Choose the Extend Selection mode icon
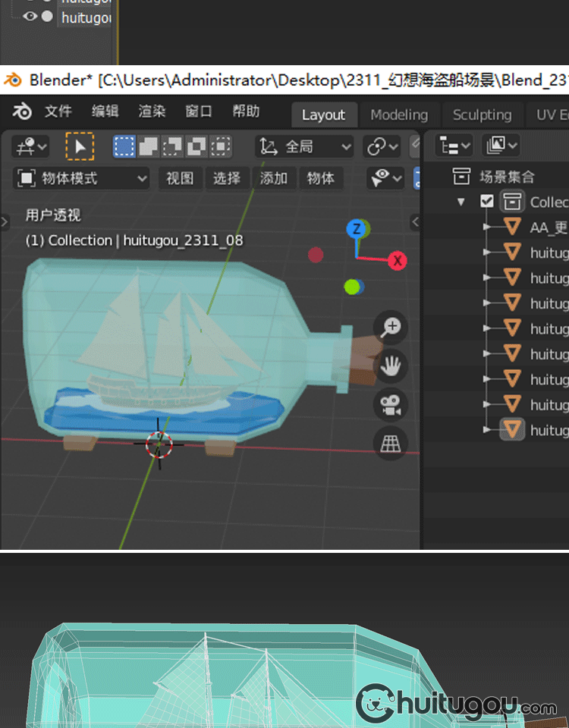Image resolution: width=569 pixels, height=728 pixels. coord(149,146)
